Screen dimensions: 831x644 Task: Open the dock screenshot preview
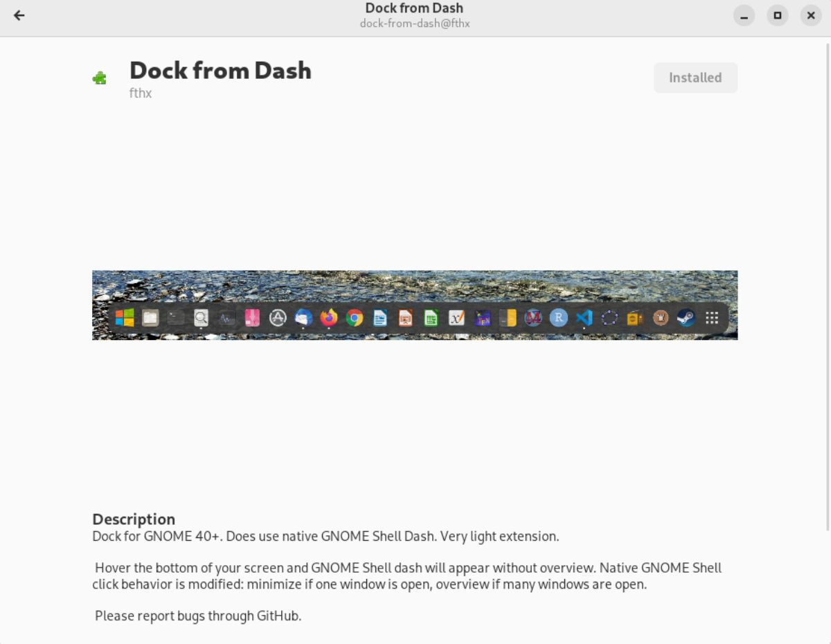point(414,305)
